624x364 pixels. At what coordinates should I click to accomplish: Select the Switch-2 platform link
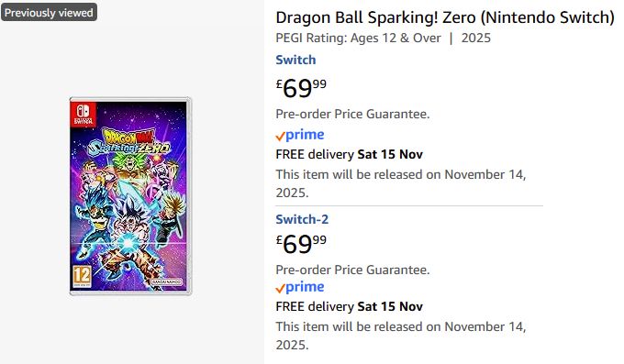click(x=302, y=219)
